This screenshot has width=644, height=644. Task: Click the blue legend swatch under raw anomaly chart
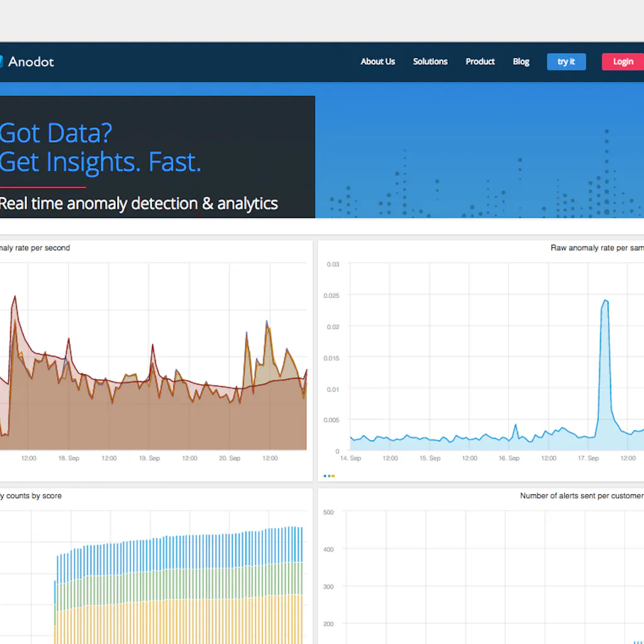325,476
